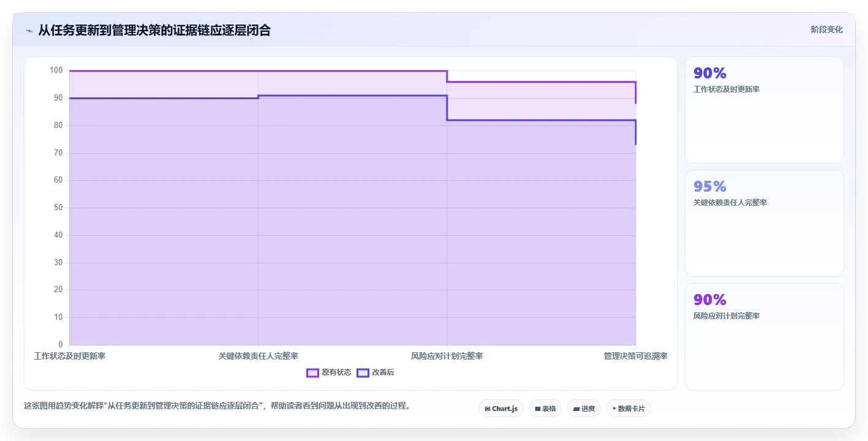Open the 工作状态及时更新率 90% data card
The width and height of the screenshot is (868, 441).
(x=764, y=110)
